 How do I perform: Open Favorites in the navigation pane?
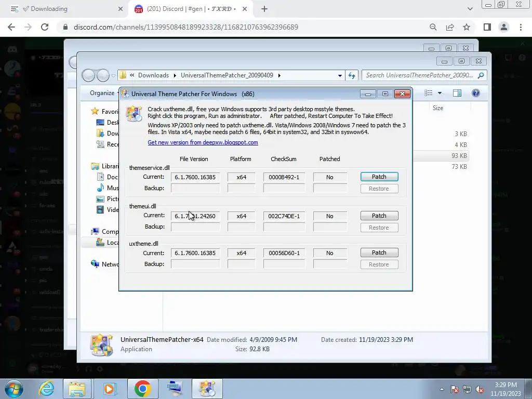[104, 111]
